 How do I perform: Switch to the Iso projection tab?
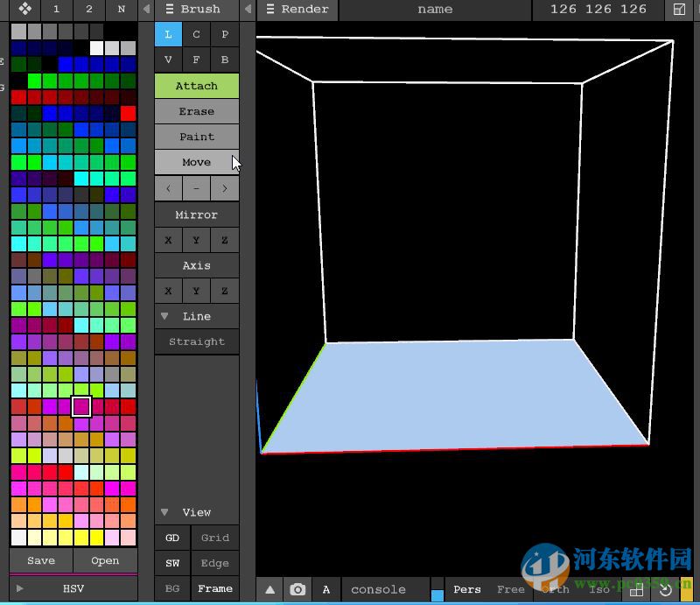598,589
